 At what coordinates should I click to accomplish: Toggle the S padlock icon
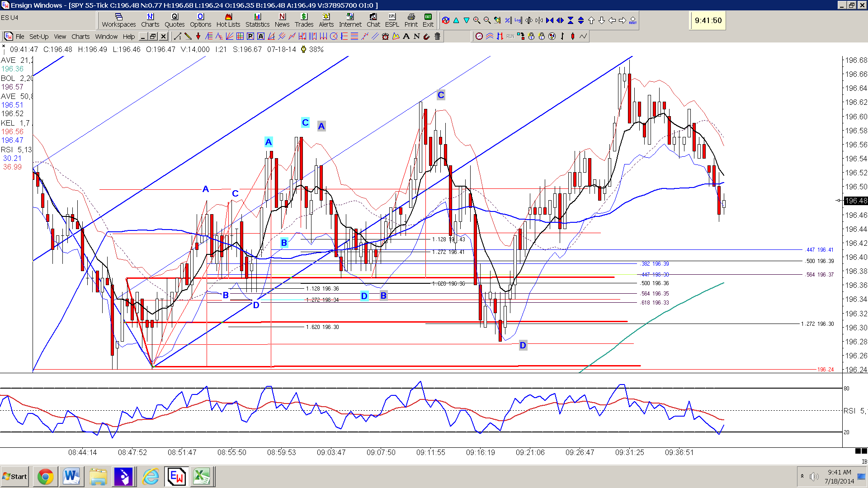[531, 36]
